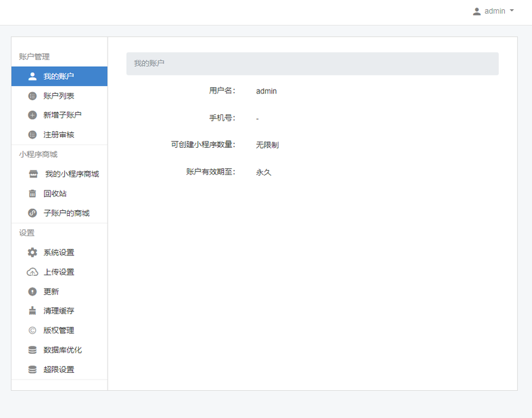Click the copyright icon beside 版权管理
532x418 pixels.
[33, 330]
